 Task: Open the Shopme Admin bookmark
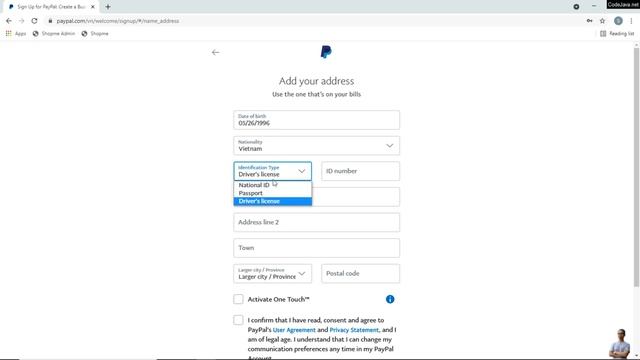pos(54,33)
